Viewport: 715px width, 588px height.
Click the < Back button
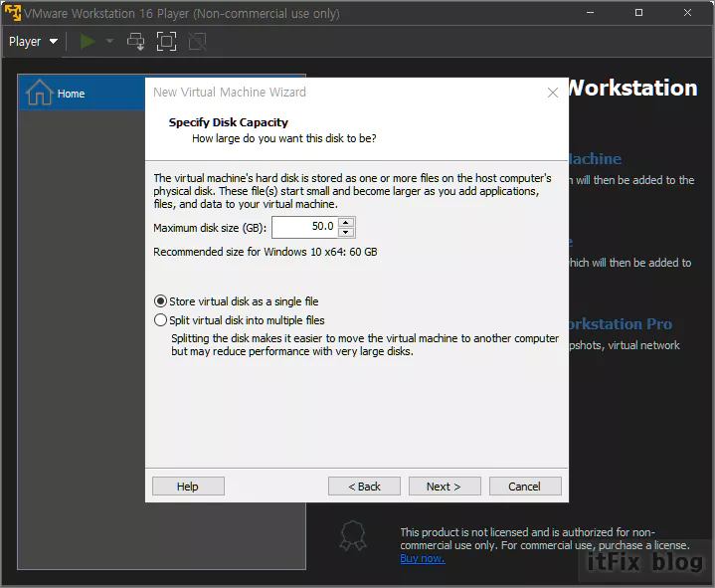[x=364, y=487]
